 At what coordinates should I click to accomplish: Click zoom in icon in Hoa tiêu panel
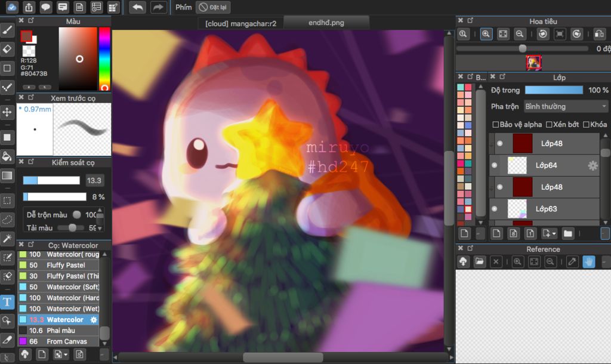(x=486, y=34)
